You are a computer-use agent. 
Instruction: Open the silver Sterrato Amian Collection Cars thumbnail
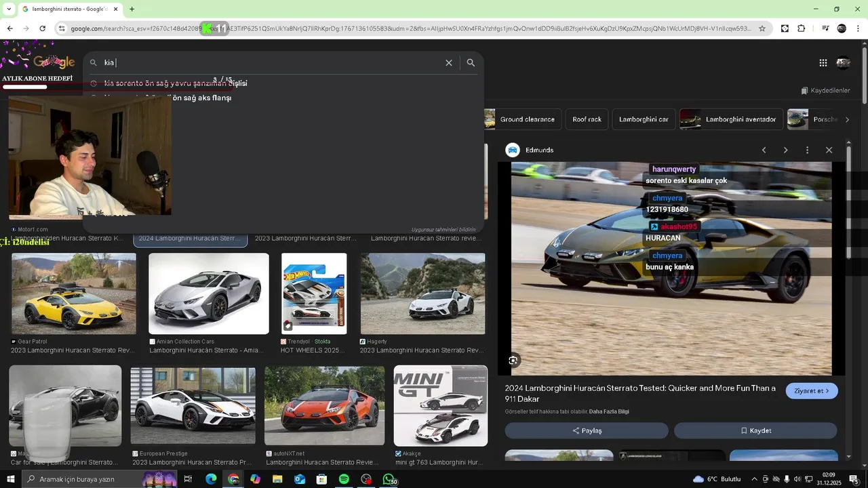click(209, 293)
